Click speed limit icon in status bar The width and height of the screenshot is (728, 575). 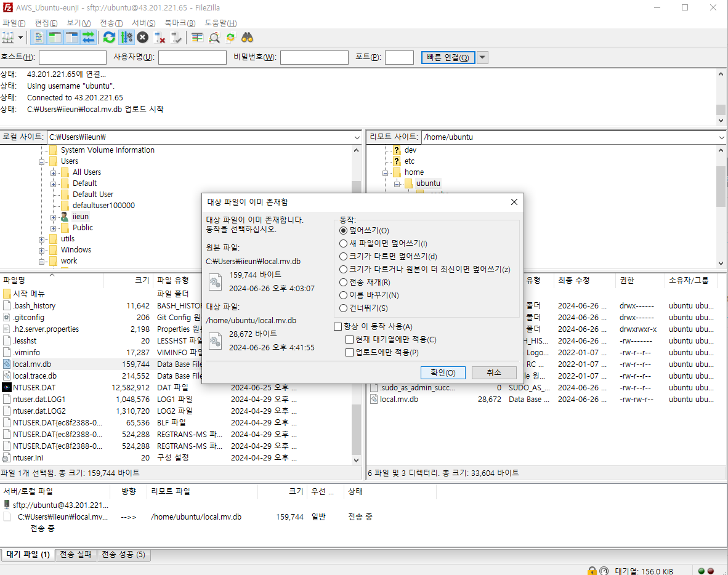point(604,571)
